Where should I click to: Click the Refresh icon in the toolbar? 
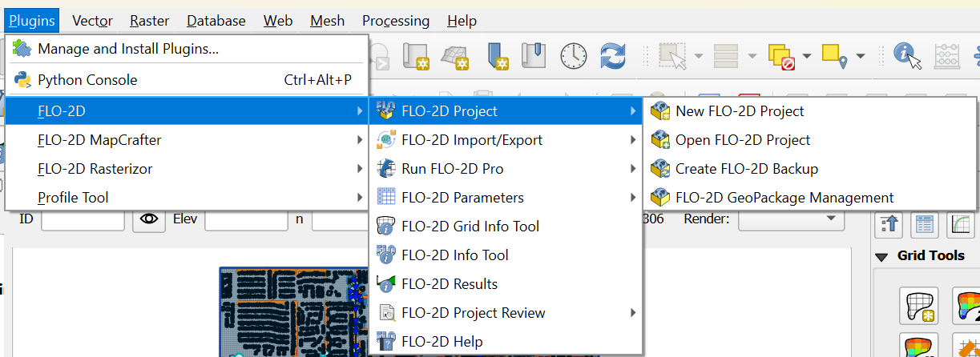(x=613, y=56)
